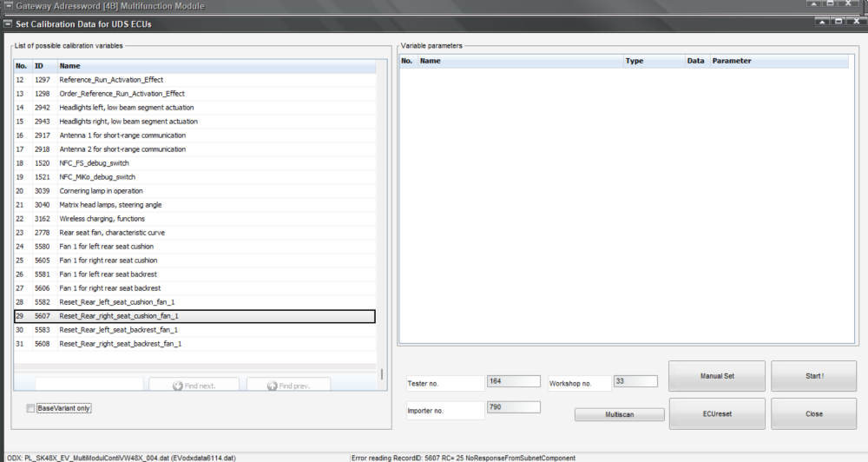
Task: Select Matrix head lamps, steering angle
Action: (194, 204)
